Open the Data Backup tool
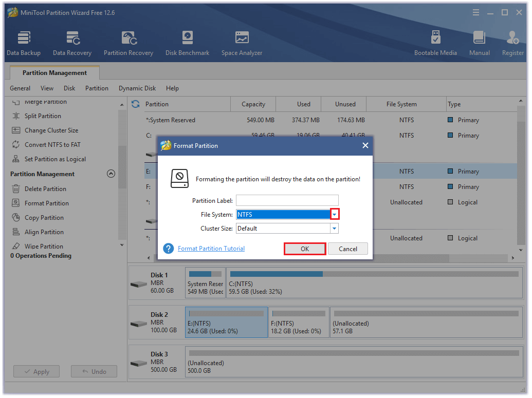 [x=24, y=43]
